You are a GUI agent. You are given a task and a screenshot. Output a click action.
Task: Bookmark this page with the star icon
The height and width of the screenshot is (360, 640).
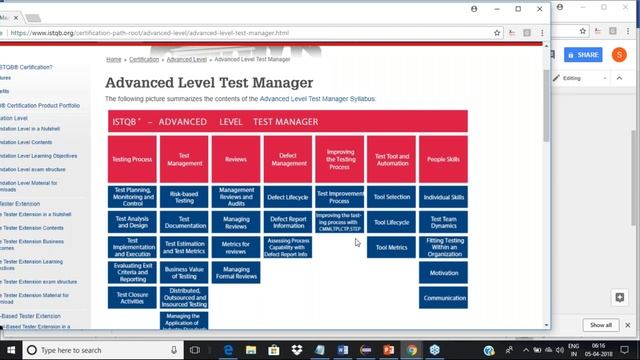click(497, 33)
